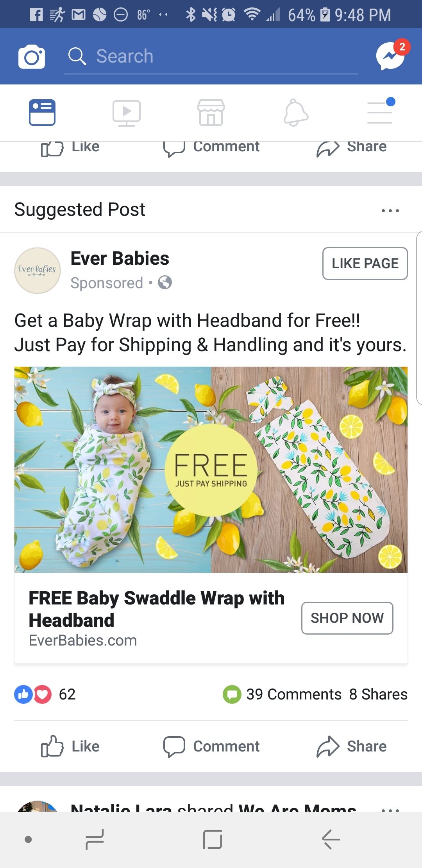Open the lemon swaddle ad image
This screenshot has height=868, width=422.
click(211, 470)
